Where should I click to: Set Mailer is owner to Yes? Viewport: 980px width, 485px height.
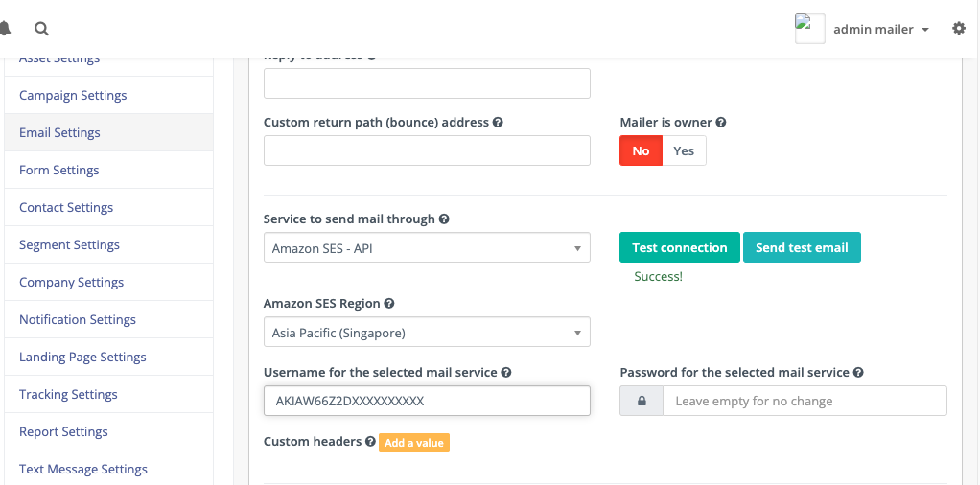[x=684, y=150]
